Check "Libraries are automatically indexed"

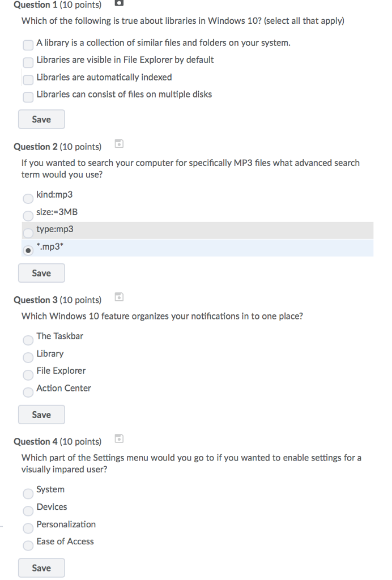click(28, 80)
